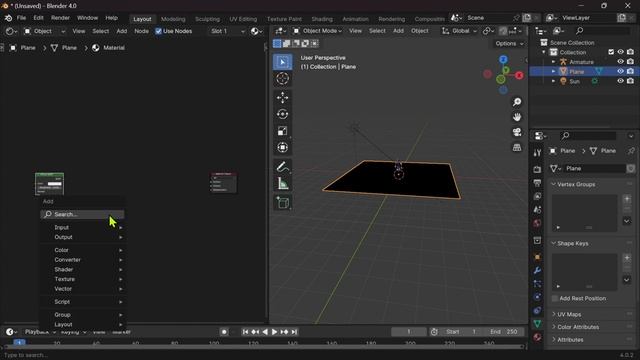Click the Blender logo menu icon

pos(8,18)
